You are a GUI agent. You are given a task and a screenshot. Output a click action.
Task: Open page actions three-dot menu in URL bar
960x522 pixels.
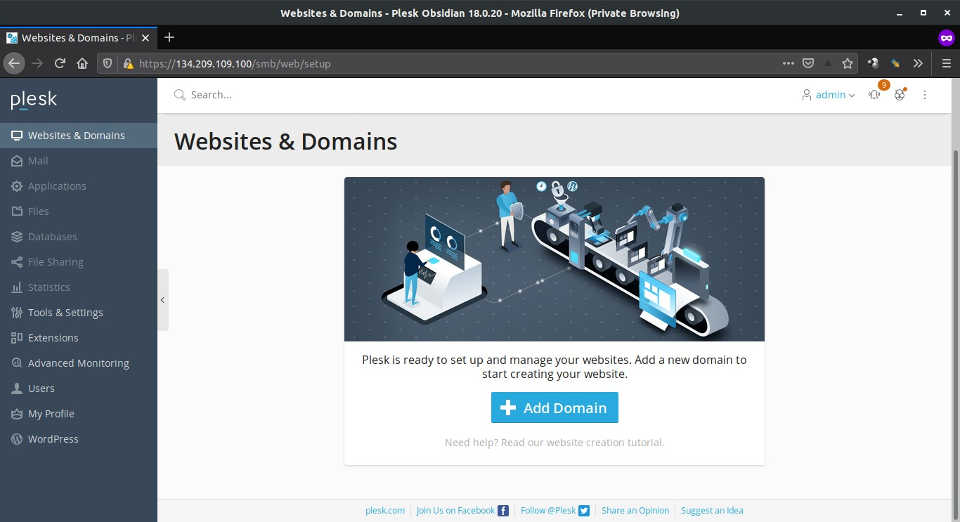click(x=788, y=63)
